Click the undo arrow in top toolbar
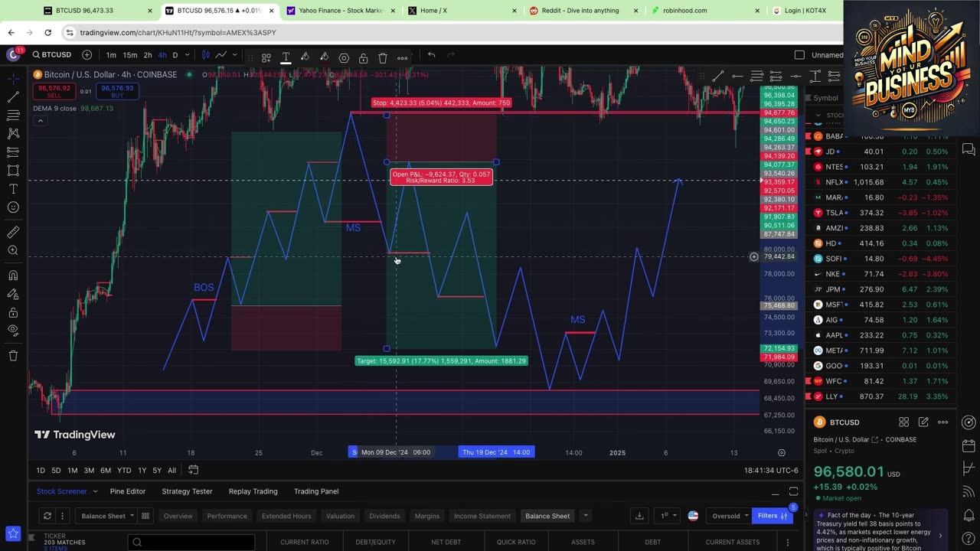Viewport: 980px width, 551px height. [432, 55]
